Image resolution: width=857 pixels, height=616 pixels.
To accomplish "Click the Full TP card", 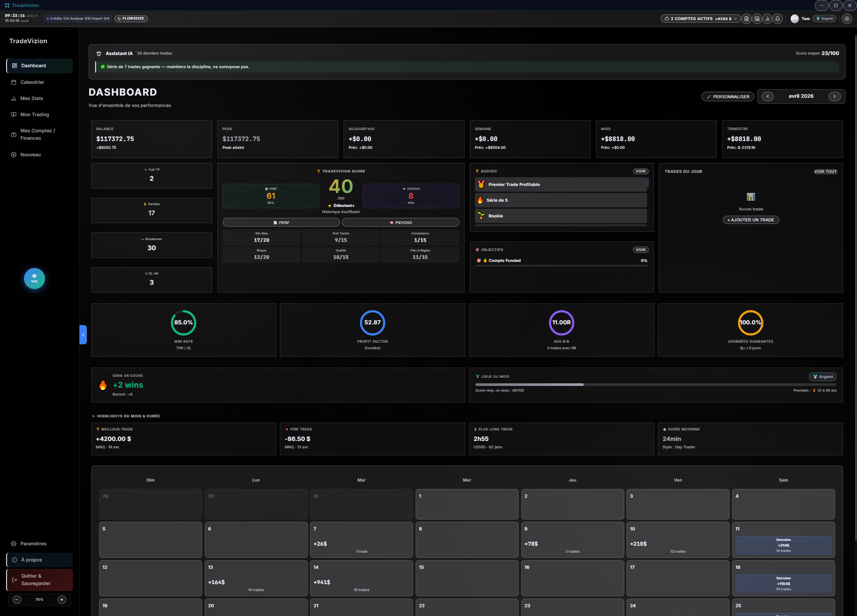I will pos(151,176).
